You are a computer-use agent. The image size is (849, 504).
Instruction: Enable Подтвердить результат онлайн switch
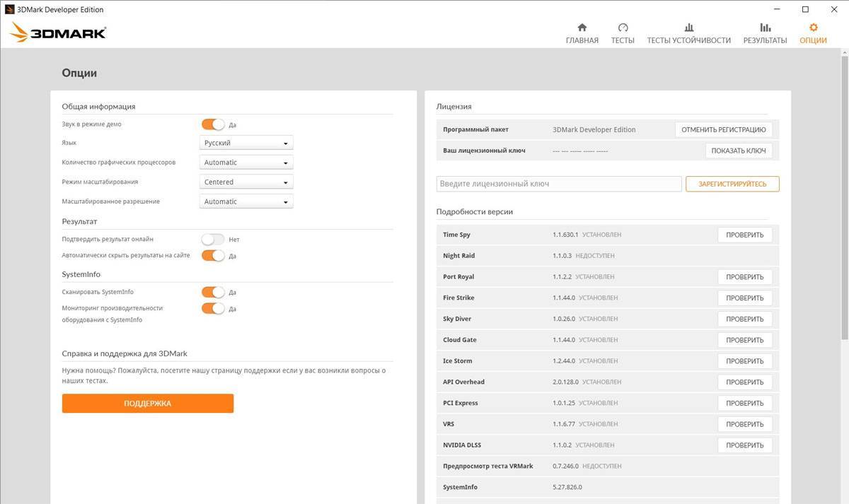coord(213,240)
